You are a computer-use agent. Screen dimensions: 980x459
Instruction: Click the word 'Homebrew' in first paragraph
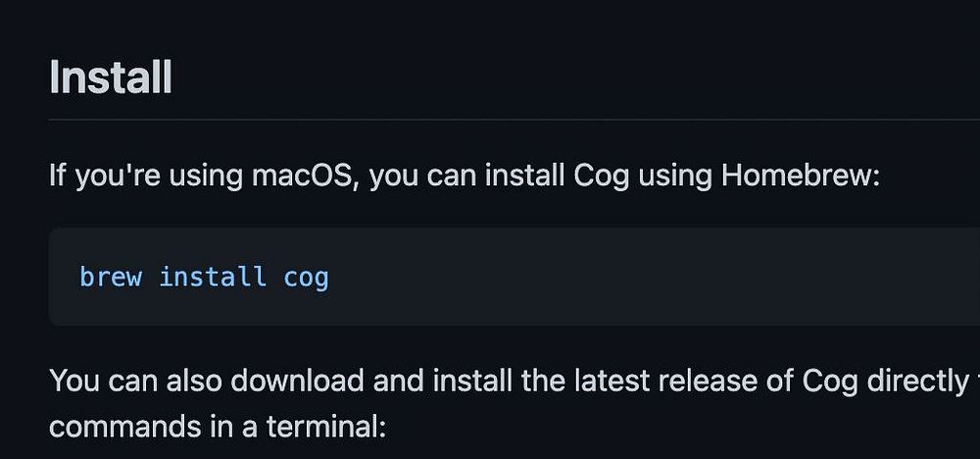[801, 177]
